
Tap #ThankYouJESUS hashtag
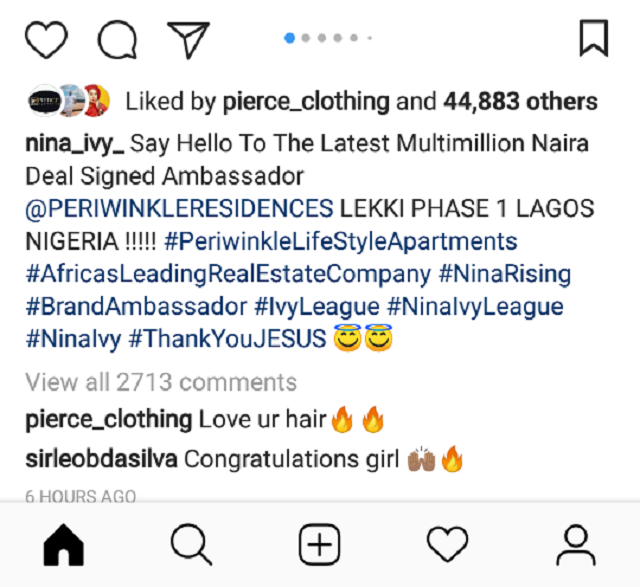[x=227, y=339]
